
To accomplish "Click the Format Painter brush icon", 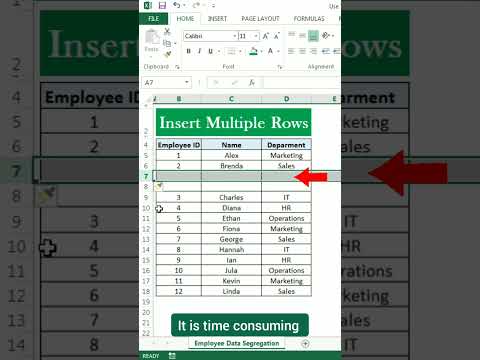I will [x=167, y=54].
